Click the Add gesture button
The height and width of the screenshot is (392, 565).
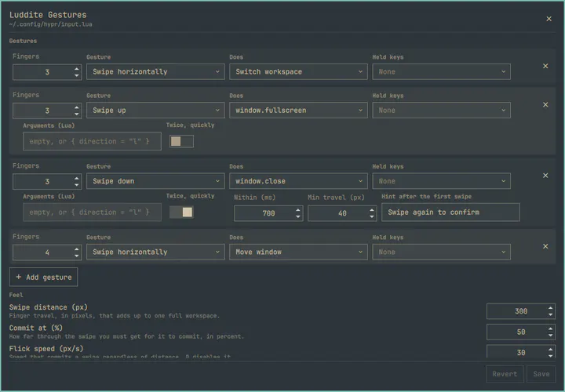click(43, 278)
